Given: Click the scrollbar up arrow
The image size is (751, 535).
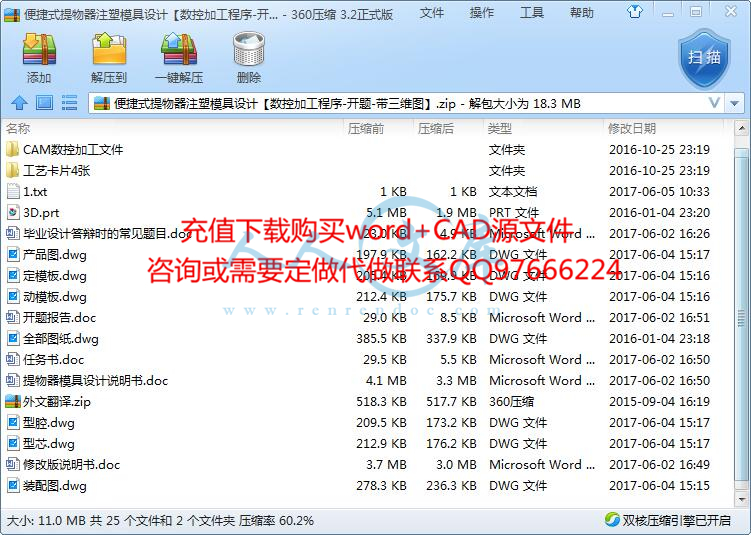Looking at the screenshot, I should 741,128.
